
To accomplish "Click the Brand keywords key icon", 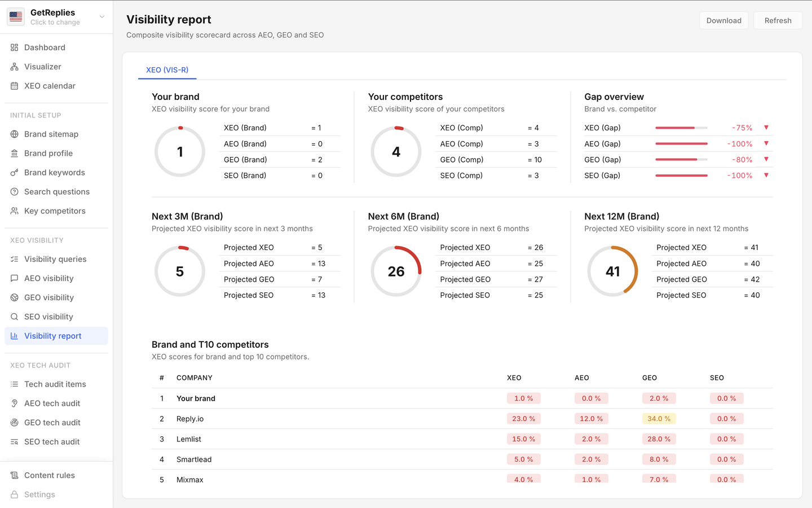I will coord(15,173).
